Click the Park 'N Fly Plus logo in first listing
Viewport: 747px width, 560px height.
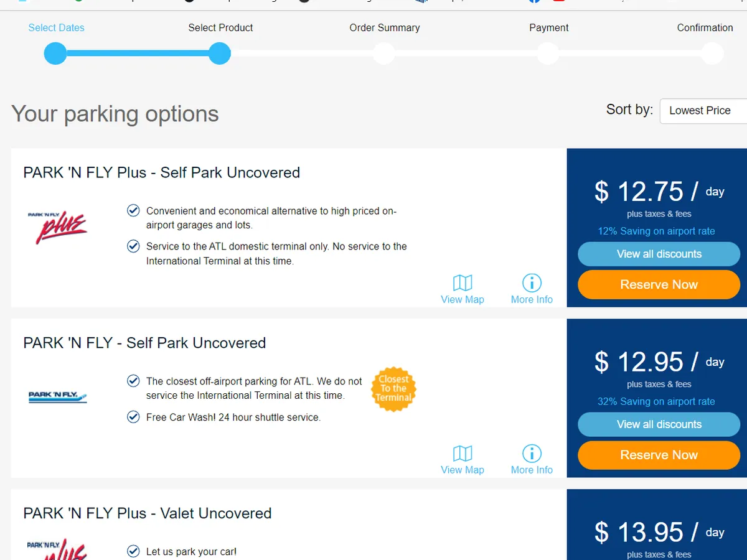57,227
